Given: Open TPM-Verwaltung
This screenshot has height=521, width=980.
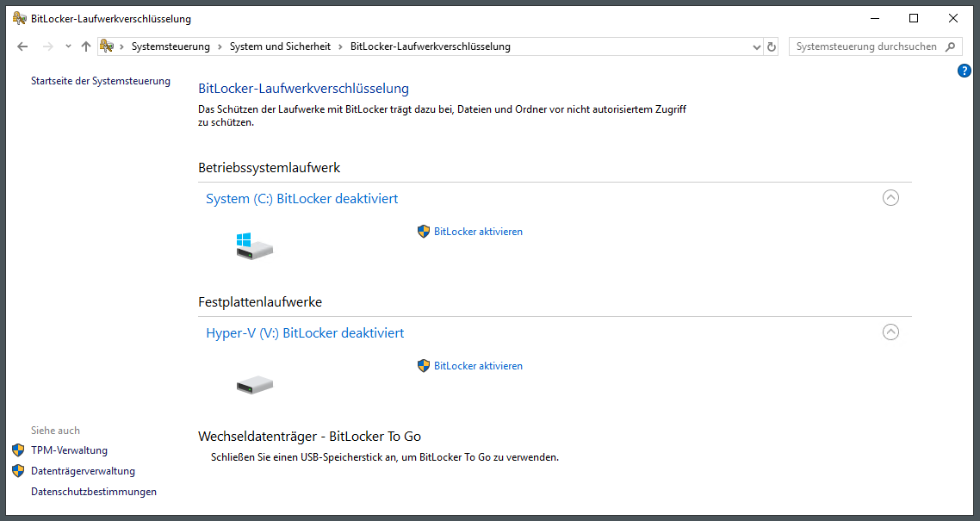Looking at the screenshot, I should 70,450.
